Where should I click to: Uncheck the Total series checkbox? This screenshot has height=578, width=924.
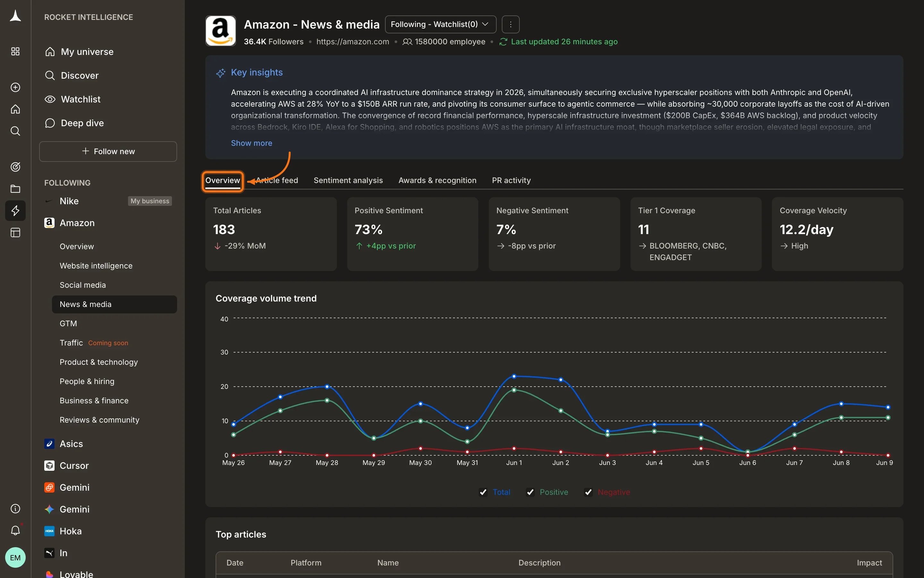click(x=483, y=492)
